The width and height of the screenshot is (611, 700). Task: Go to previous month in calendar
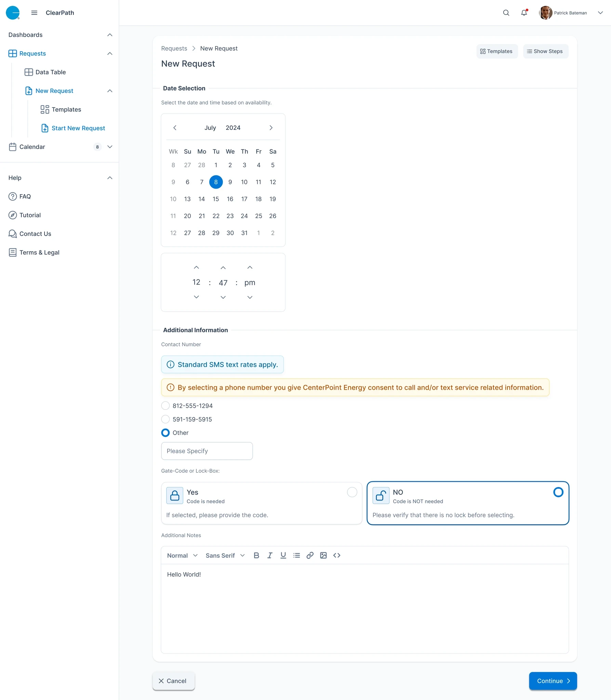pyautogui.click(x=175, y=127)
